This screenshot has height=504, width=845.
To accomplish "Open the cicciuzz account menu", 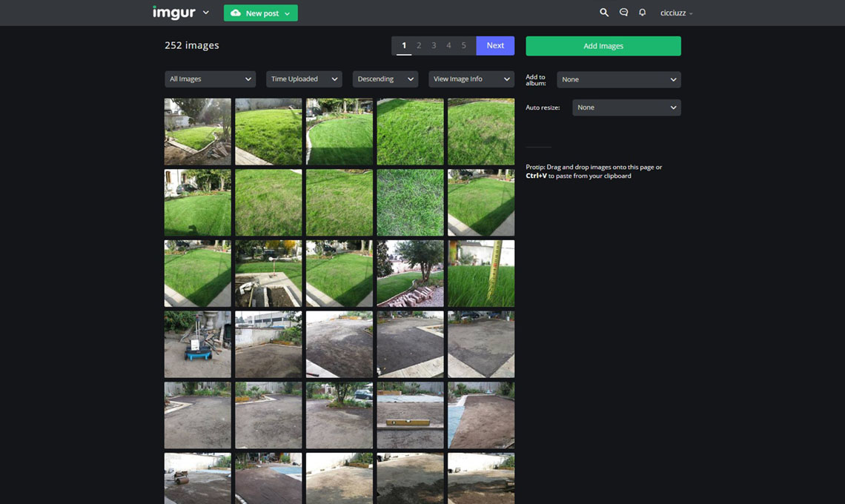I will [676, 13].
